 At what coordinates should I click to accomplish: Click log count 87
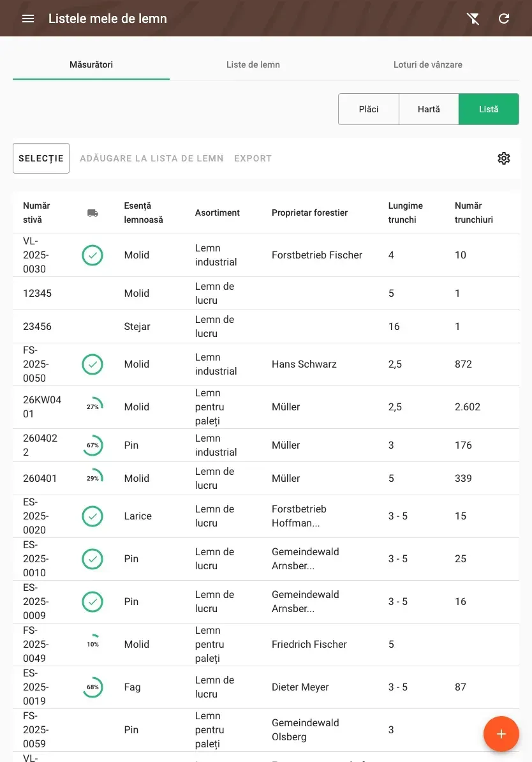tap(460, 687)
